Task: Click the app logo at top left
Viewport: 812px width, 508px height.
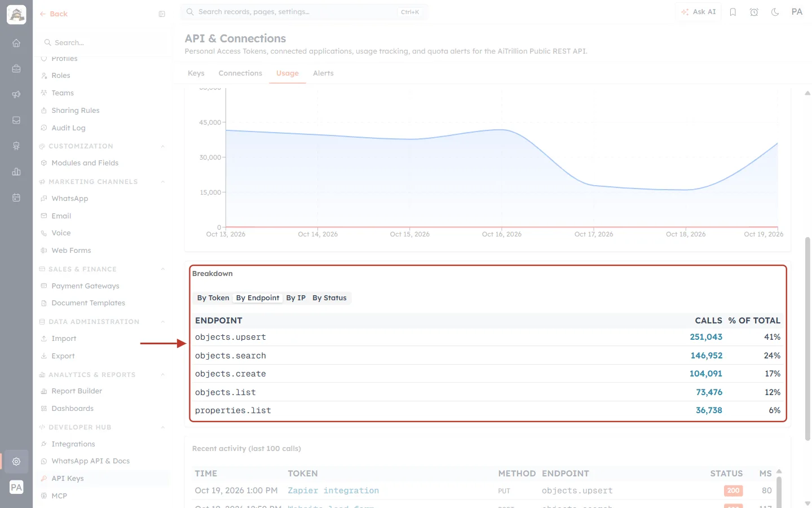Action: pos(16,15)
